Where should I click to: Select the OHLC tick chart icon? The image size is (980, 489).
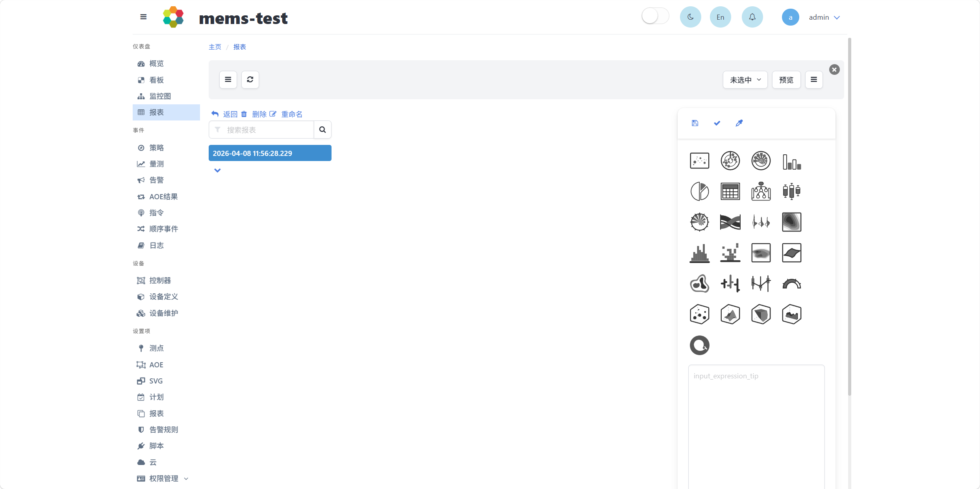(x=730, y=283)
